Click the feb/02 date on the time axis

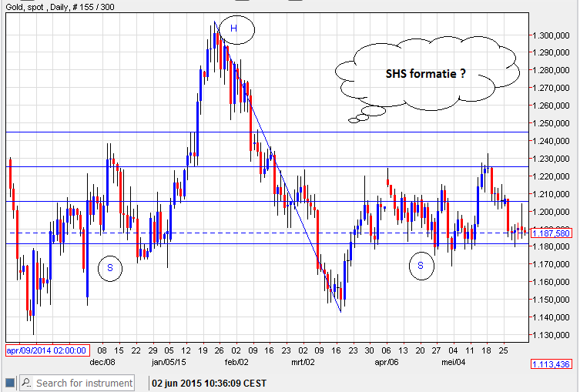236,361
